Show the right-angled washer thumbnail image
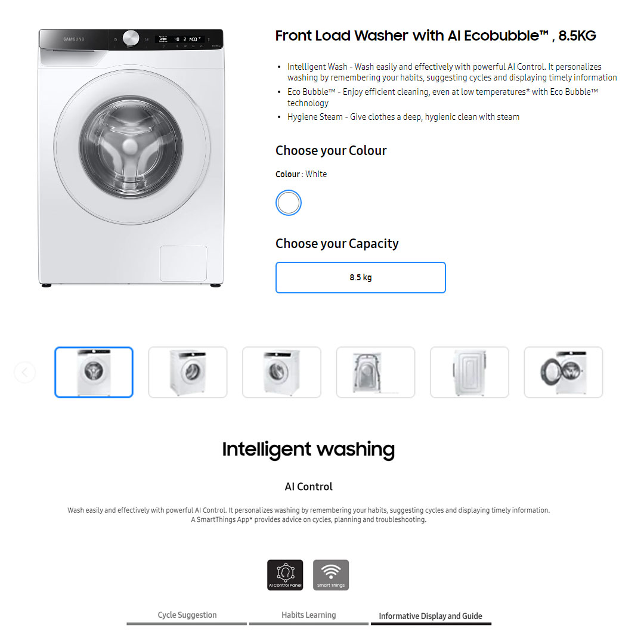Viewport: 644px width, 644px height. coord(188,372)
